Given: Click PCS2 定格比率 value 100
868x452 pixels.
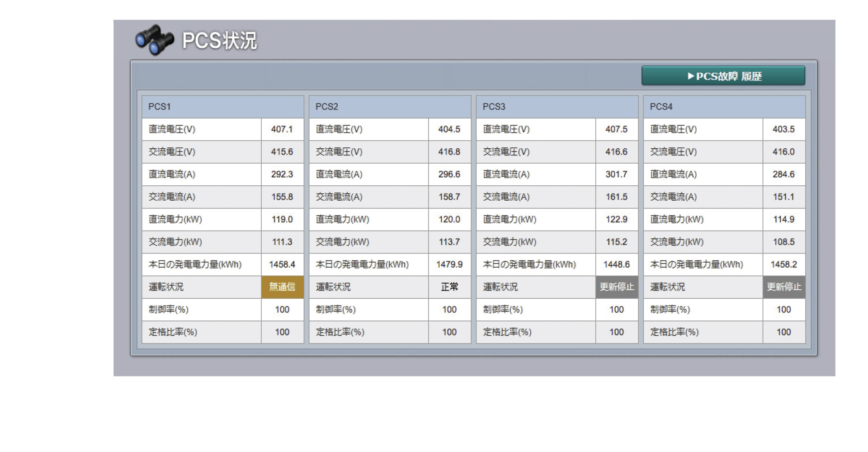Looking at the screenshot, I should (x=449, y=332).
